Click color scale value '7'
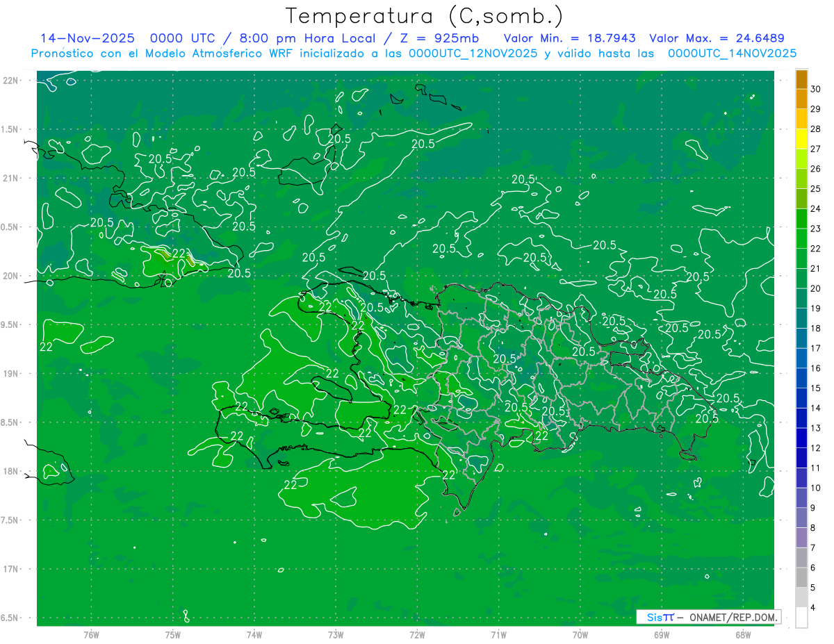The image size is (834, 644). tap(813, 548)
